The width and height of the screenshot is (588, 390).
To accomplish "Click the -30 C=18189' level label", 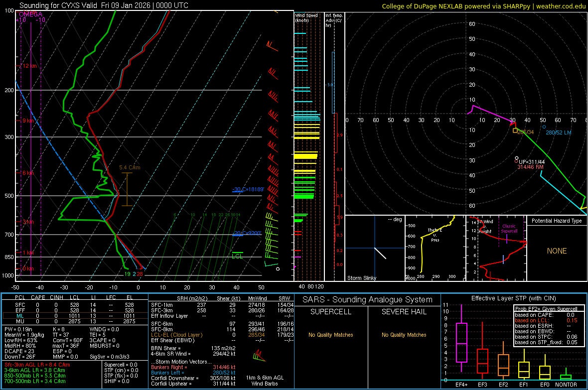I will click(x=248, y=189).
